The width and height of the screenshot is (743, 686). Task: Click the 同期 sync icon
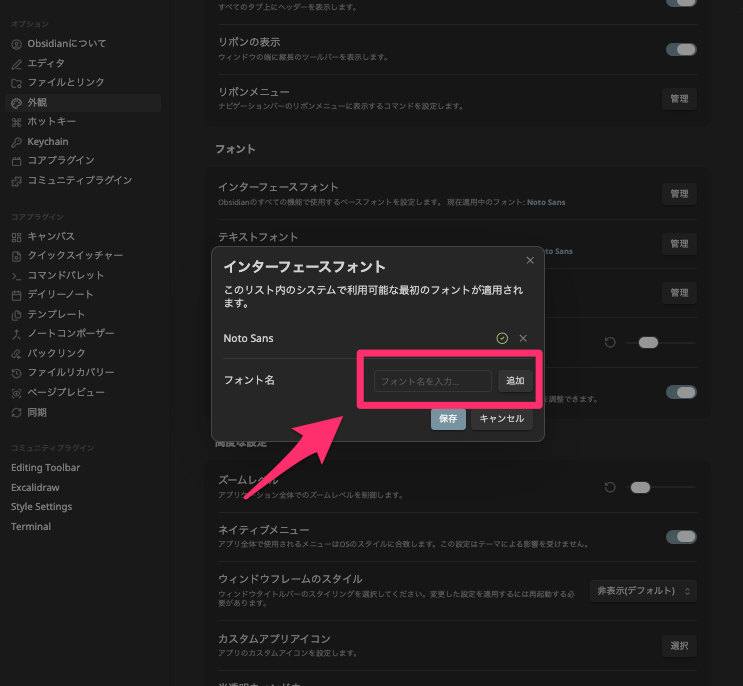(17, 413)
